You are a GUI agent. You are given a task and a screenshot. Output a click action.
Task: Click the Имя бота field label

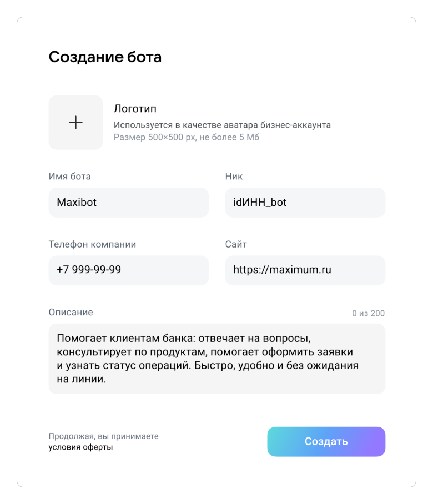[69, 177]
